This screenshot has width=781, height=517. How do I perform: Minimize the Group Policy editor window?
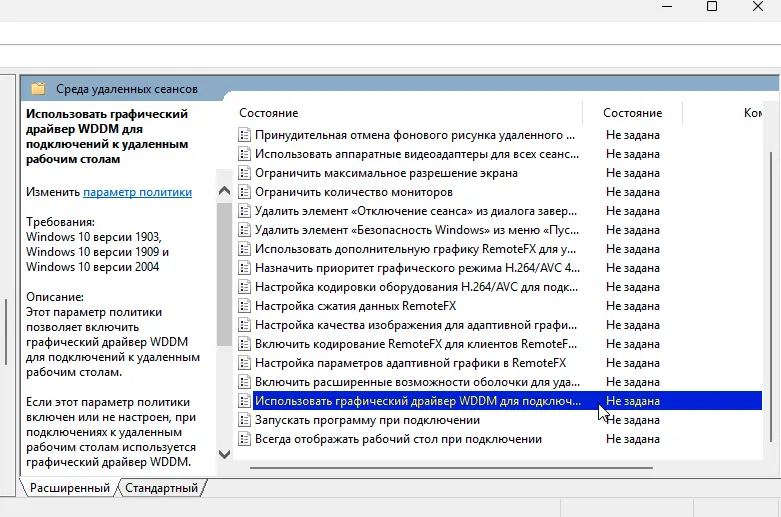pyautogui.click(x=667, y=6)
